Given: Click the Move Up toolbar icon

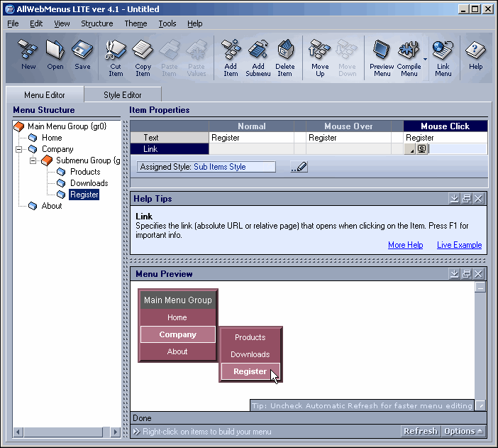Looking at the screenshot, I should coord(320,58).
